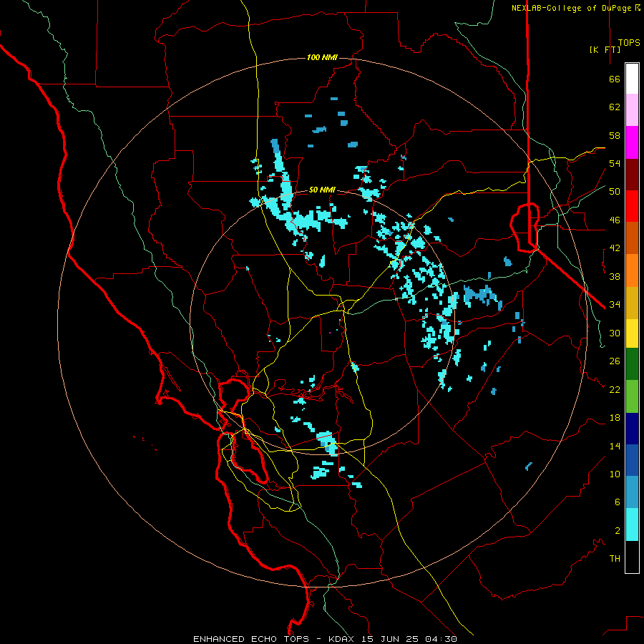
Task: Click the 'TOPS' legend title
Action: coord(629,42)
